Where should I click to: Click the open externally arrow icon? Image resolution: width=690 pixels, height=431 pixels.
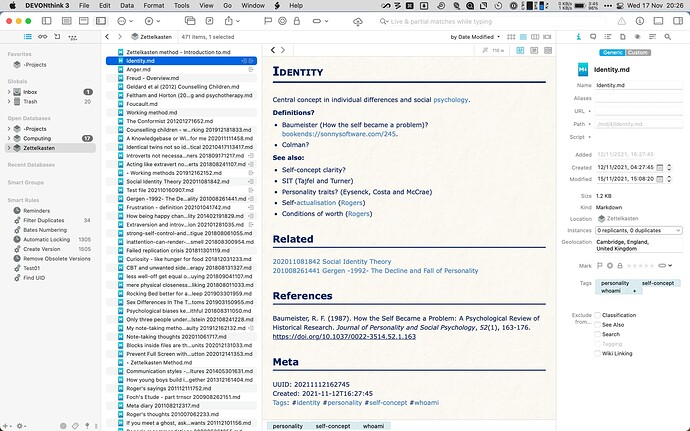pyautogui.click(x=209, y=21)
